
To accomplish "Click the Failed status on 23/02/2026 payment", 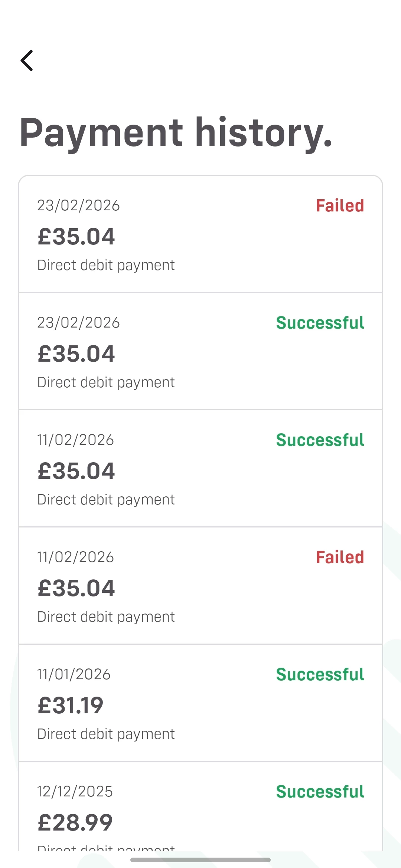I will 340,206.
